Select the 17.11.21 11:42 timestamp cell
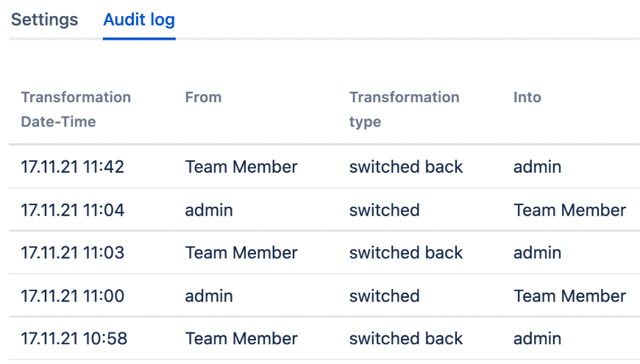This screenshot has height=364, width=640. click(72, 167)
